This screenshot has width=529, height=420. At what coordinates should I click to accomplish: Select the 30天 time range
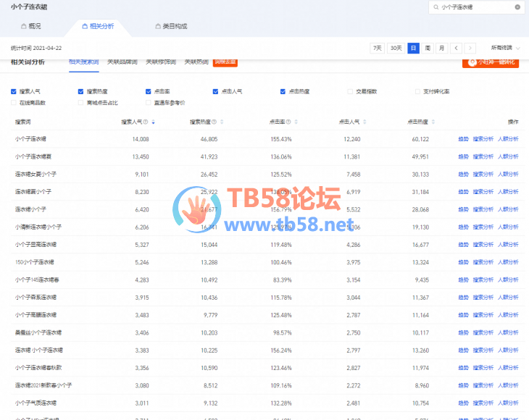tap(396, 49)
